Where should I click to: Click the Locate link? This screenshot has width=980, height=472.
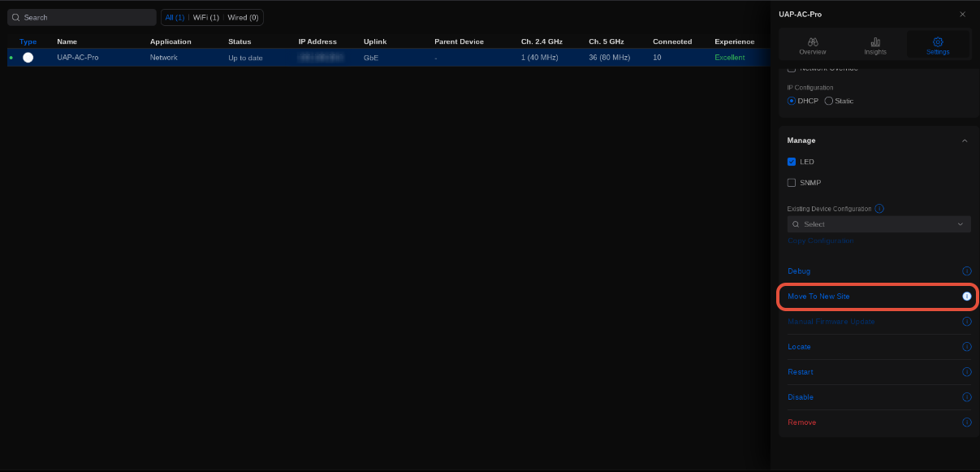799,347
